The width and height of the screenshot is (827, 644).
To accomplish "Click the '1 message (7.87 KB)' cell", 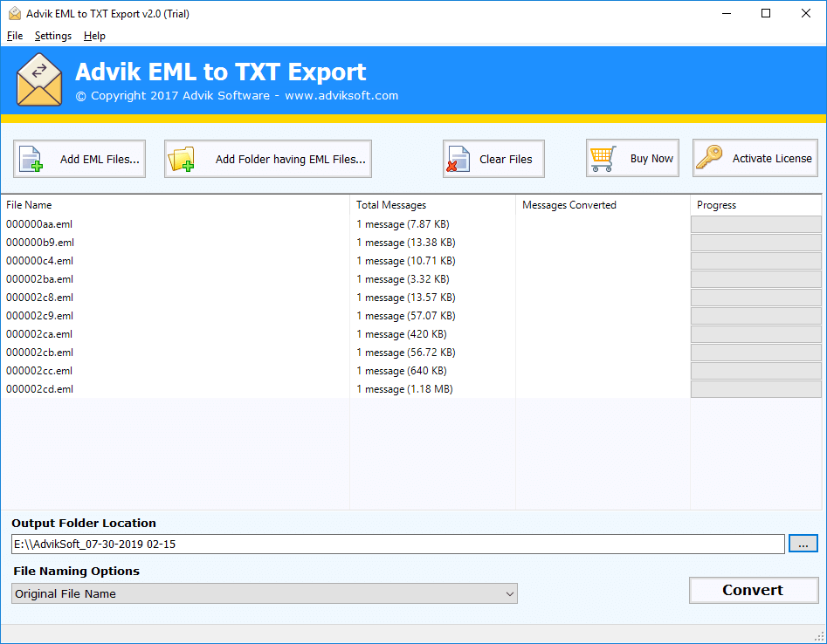I will (403, 224).
